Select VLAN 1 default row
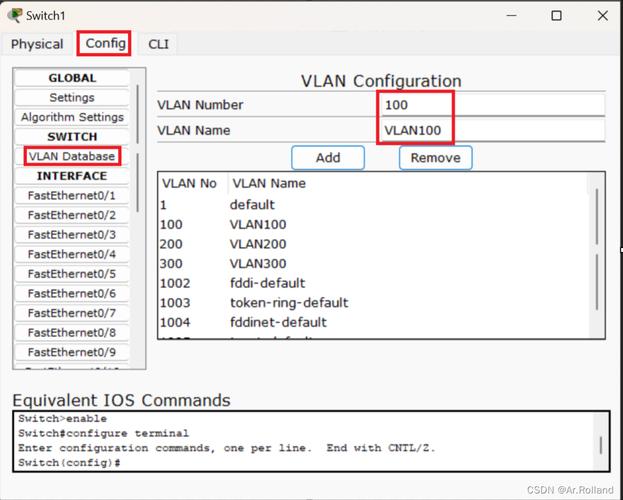Viewport: 623px width, 500px height. pyautogui.click(x=373, y=205)
